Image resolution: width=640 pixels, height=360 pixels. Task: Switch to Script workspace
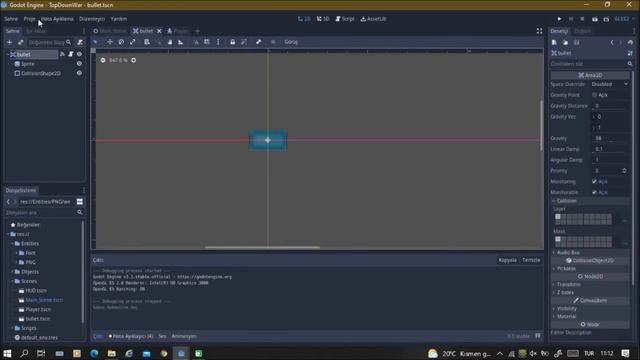coord(345,19)
